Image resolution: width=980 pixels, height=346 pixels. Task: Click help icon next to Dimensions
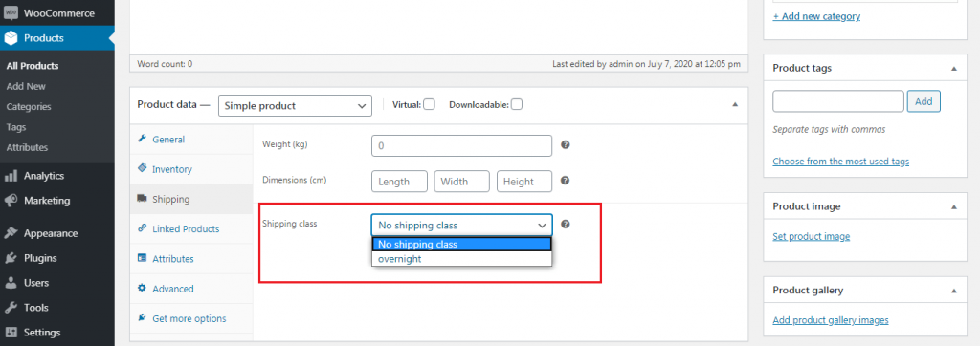coord(565,181)
